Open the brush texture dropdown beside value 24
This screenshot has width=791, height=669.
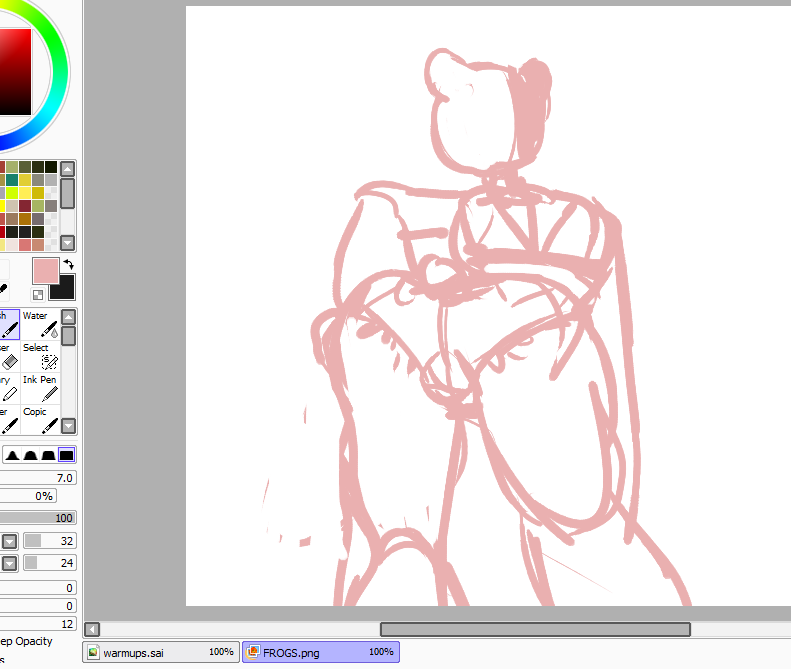coord(9,563)
